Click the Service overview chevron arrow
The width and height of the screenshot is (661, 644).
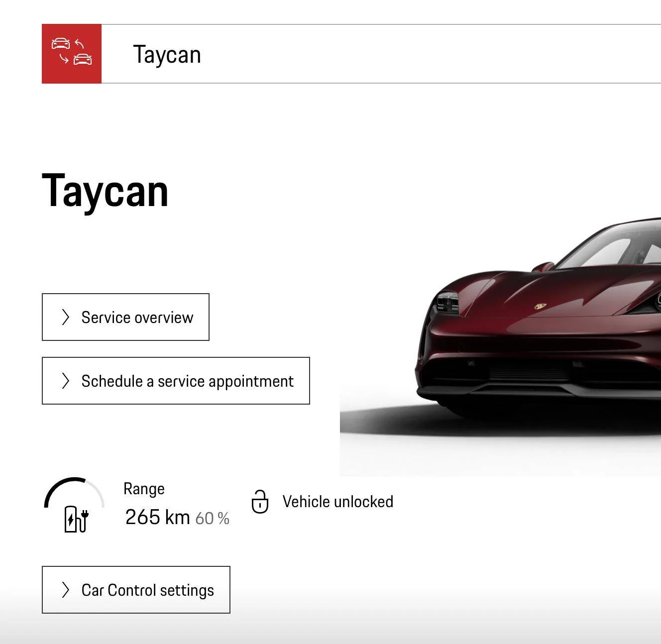[65, 317]
